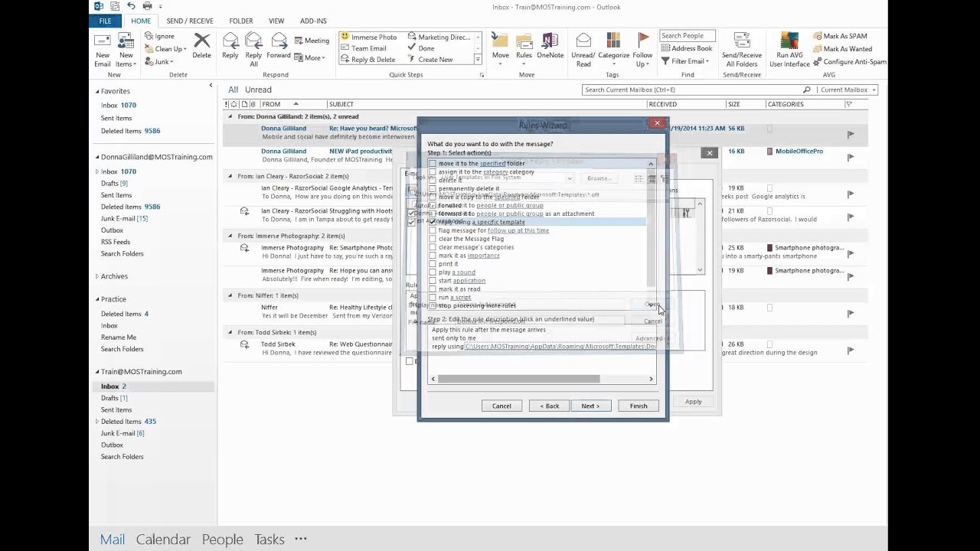The width and height of the screenshot is (980, 551).
Task: Open the Address Book
Action: [x=686, y=48]
